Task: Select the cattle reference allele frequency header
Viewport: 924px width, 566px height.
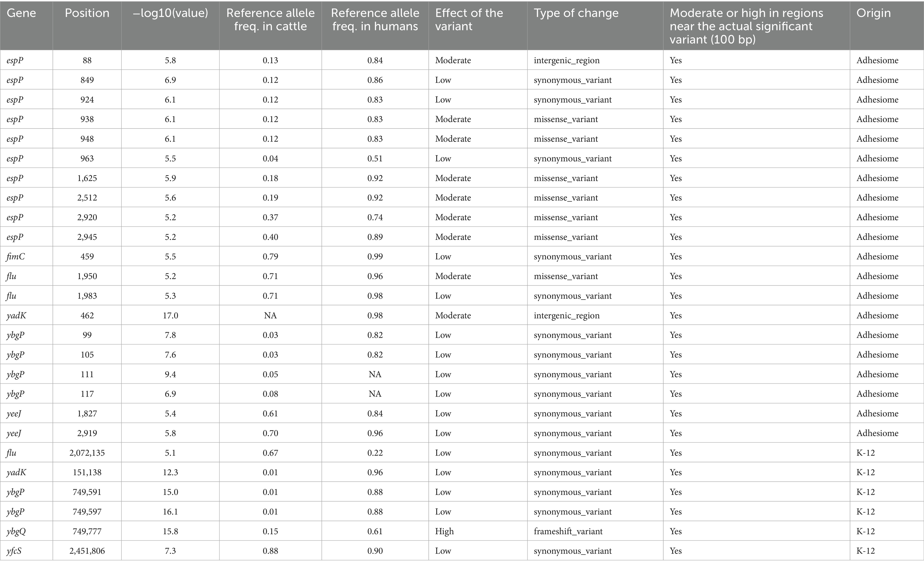Action: pyautogui.click(x=270, y=20)
